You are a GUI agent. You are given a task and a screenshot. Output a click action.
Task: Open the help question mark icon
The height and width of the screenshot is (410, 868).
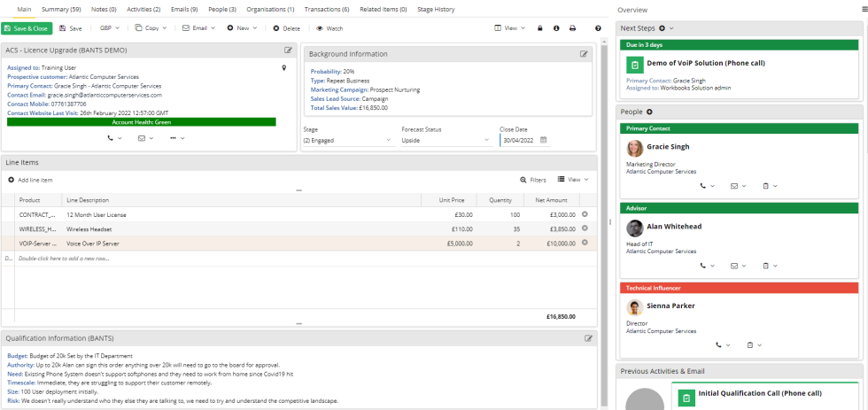coord(598,28)
